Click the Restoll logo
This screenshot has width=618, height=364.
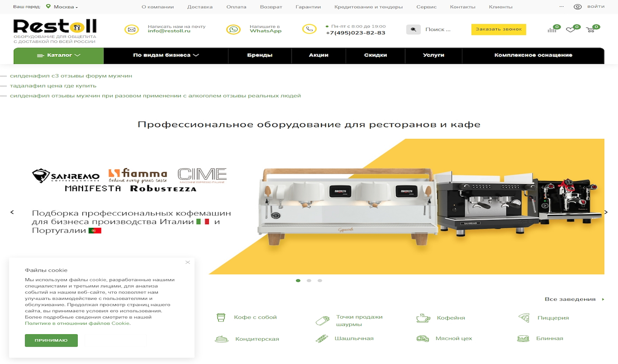(x=55, y=26)
